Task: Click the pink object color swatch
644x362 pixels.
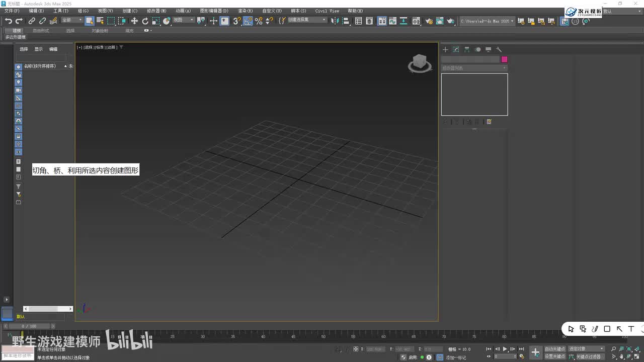Action: 504,59
